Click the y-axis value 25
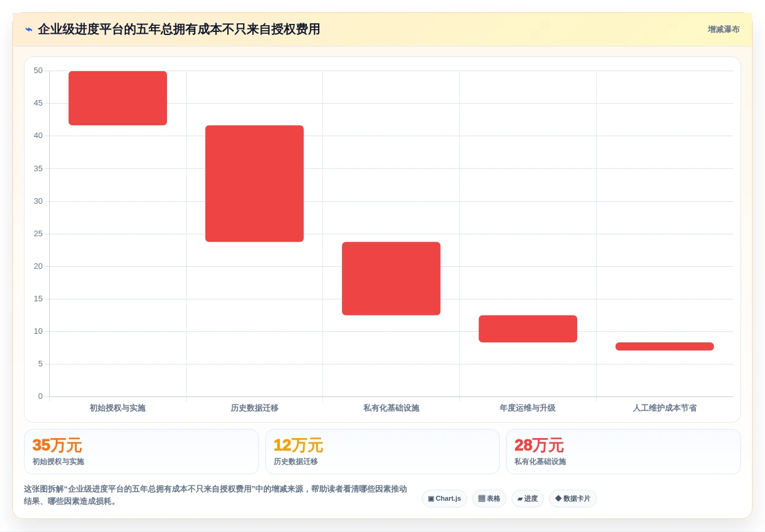 (38, 234)
